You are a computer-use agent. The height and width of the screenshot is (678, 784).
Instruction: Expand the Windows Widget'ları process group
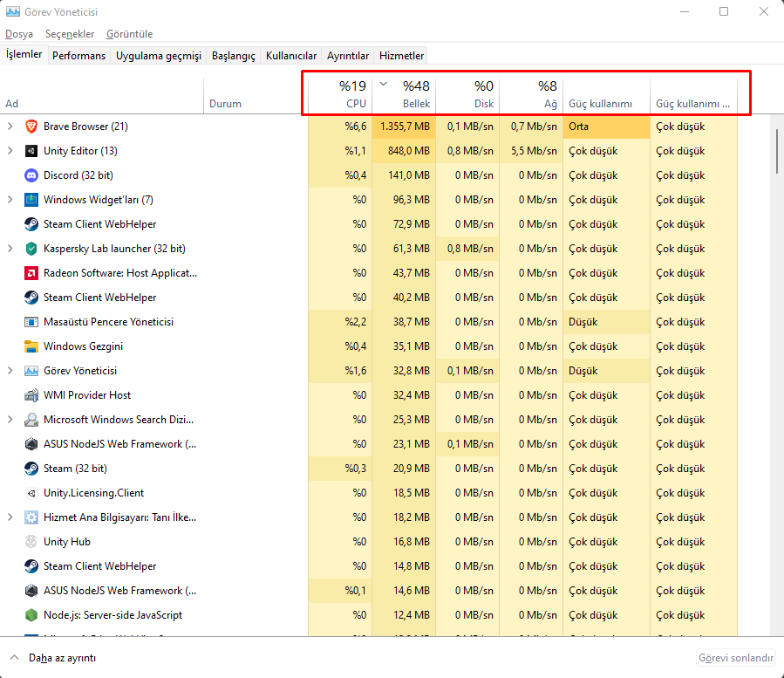(10, 200)
